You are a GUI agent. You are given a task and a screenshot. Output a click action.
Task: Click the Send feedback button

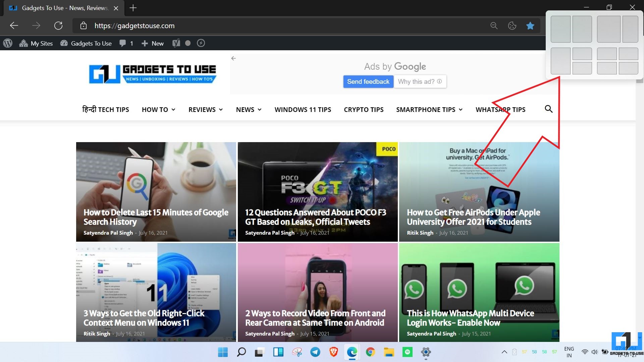point(368,81)
